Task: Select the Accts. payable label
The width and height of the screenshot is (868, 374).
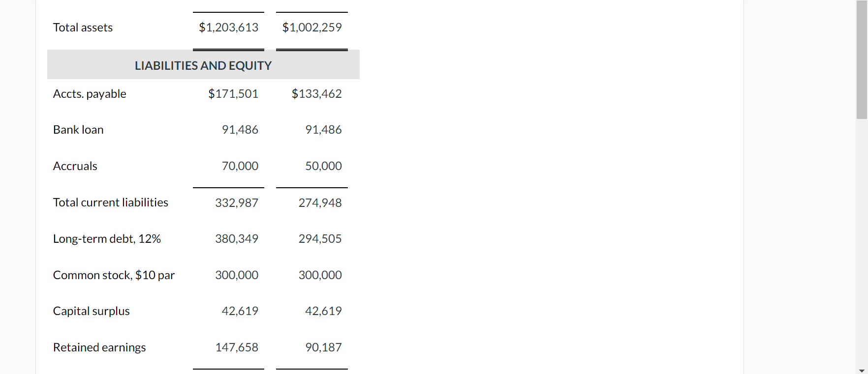Action: (90, 94)
